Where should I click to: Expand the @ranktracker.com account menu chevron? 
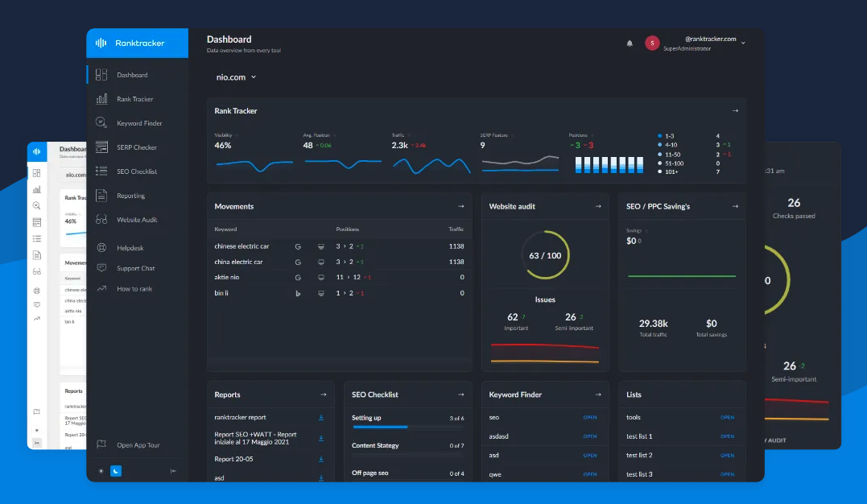pos(743,43)
